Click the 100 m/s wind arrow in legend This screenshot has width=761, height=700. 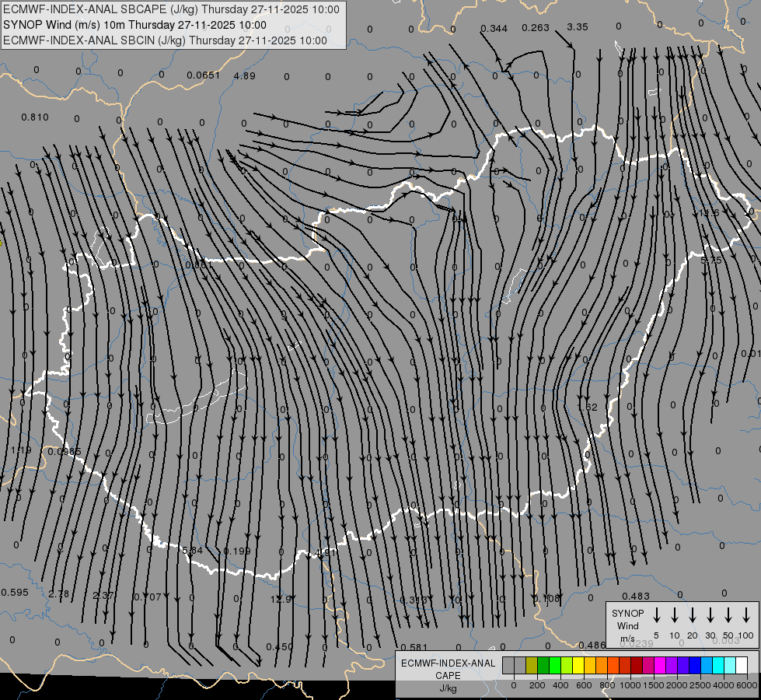click(x=746, y=615)
